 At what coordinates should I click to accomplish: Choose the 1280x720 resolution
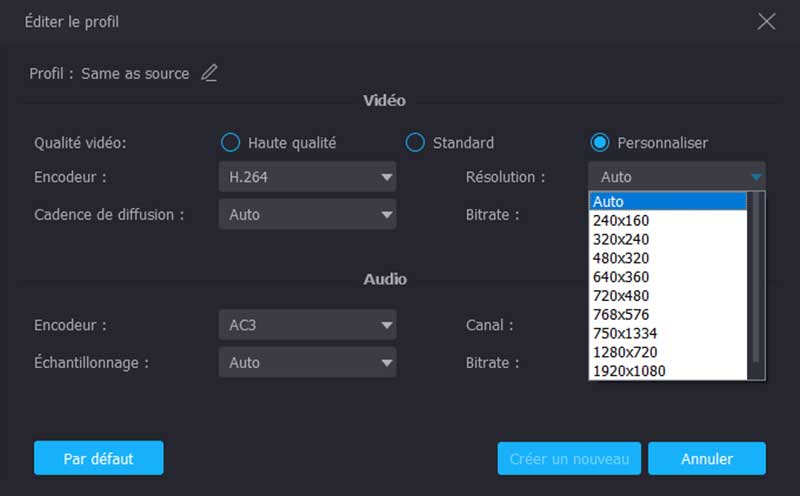point(668,352)
